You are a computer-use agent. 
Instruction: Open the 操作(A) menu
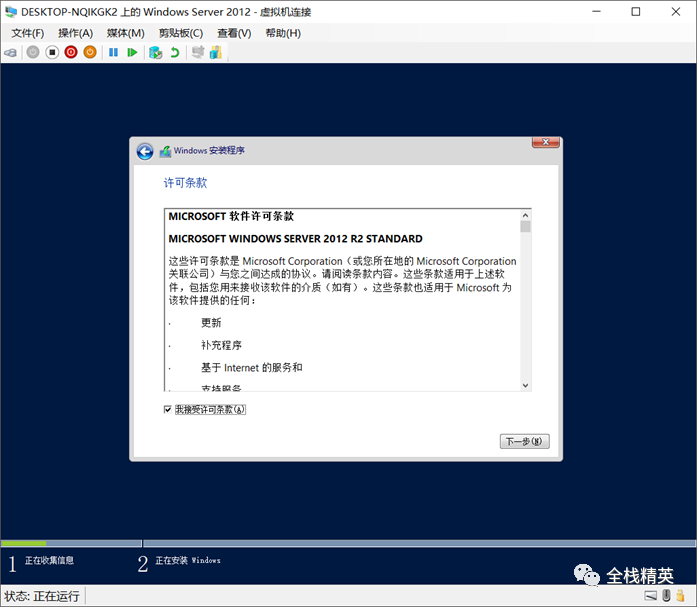point(76,33)
